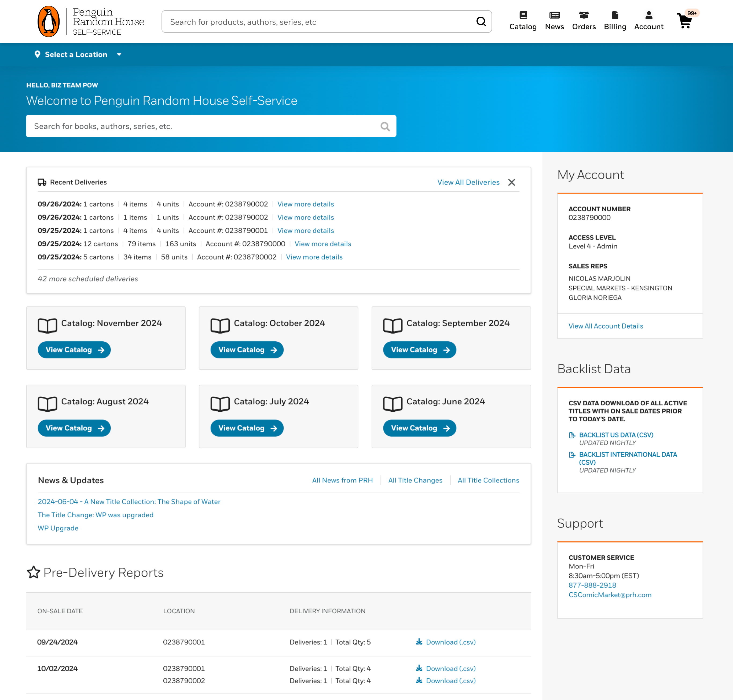Click the October 2024 catalog book icon
733x700 pixels.
220,326
